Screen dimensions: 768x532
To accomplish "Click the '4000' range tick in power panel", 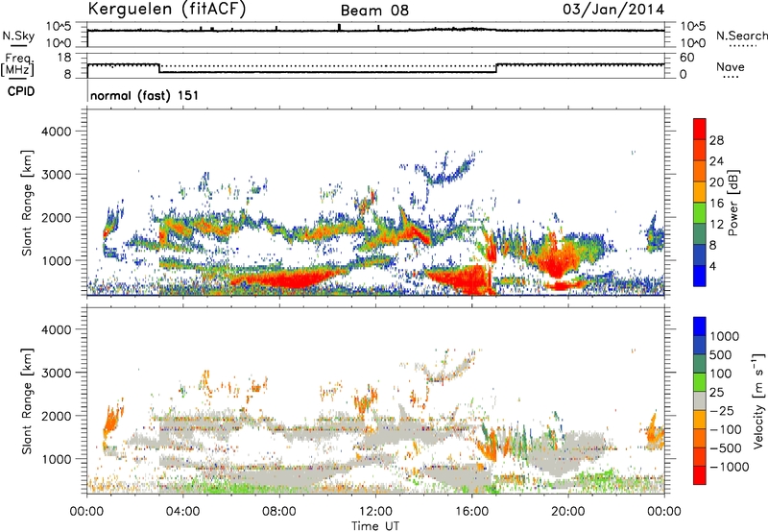I will pyautogui.click(x=56, y=132).
